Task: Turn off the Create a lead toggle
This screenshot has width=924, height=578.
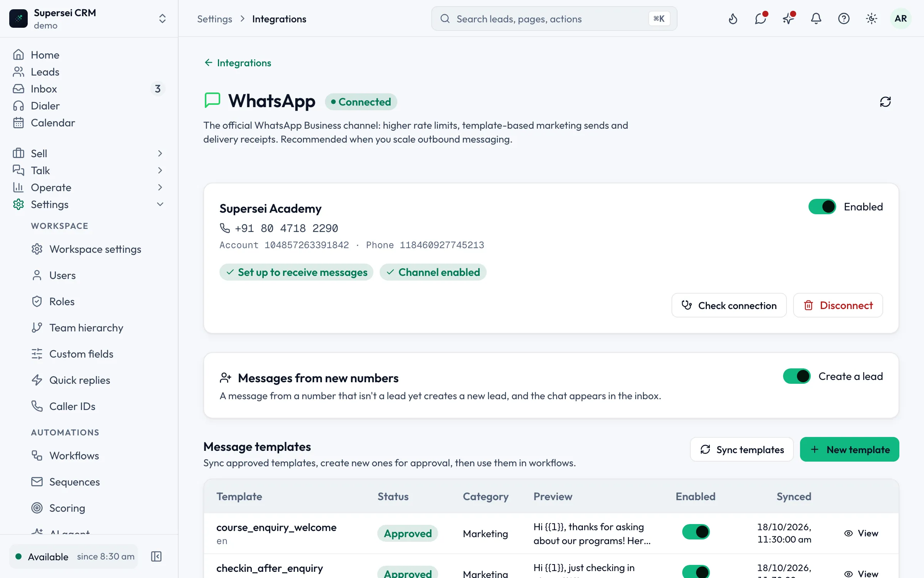Action: [797, 376]
